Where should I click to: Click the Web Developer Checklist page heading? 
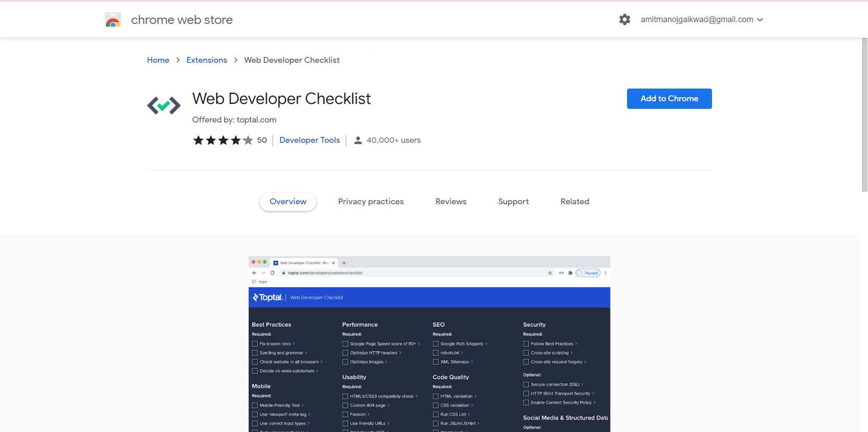(x=281, y=99)
